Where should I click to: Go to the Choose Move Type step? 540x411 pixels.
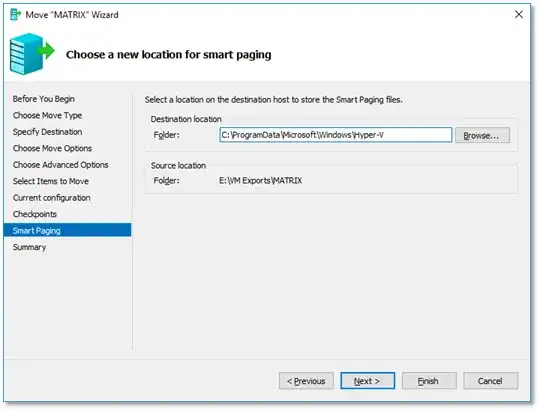48,115
